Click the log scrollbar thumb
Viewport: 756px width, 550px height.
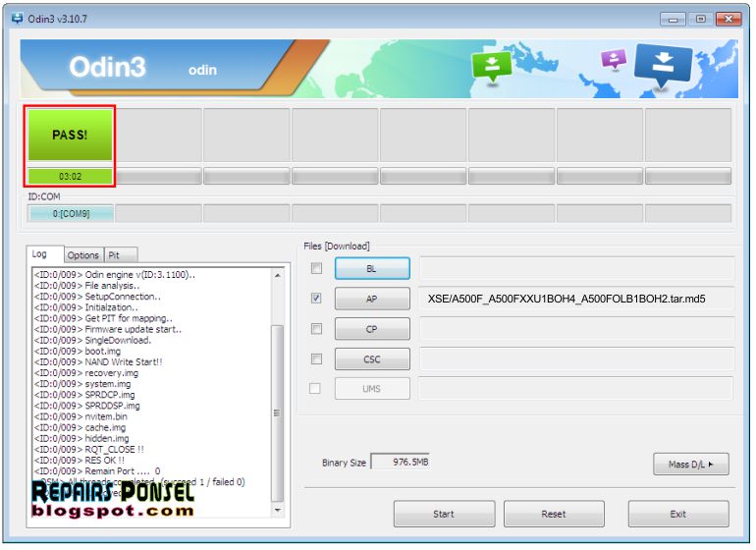277,413
